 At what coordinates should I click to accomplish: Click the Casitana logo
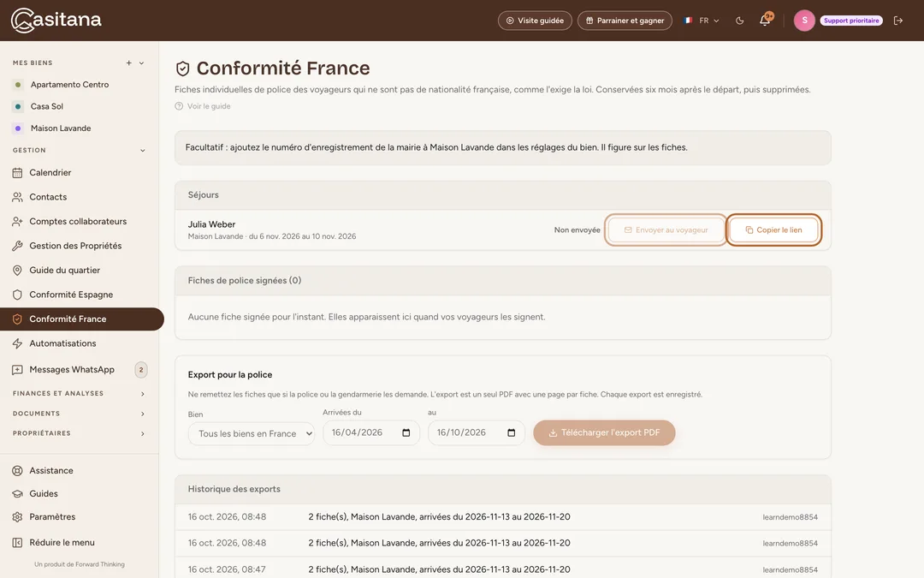[x=56, y=21]
